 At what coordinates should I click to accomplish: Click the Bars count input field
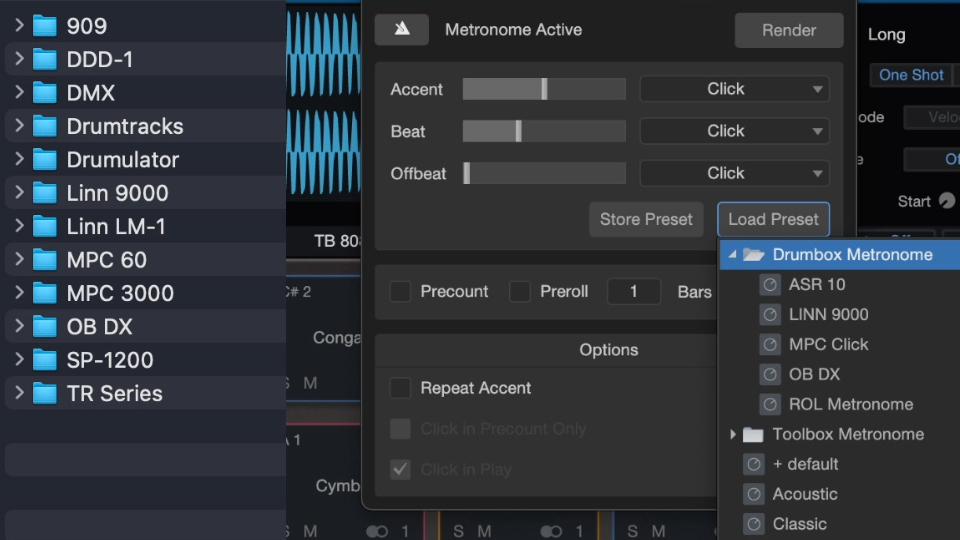point(634,292)
